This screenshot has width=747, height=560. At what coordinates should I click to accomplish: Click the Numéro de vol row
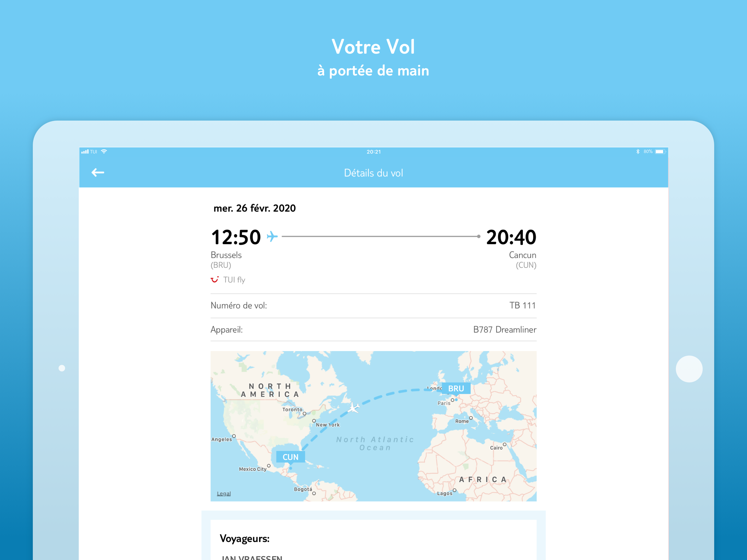[373, 306]
